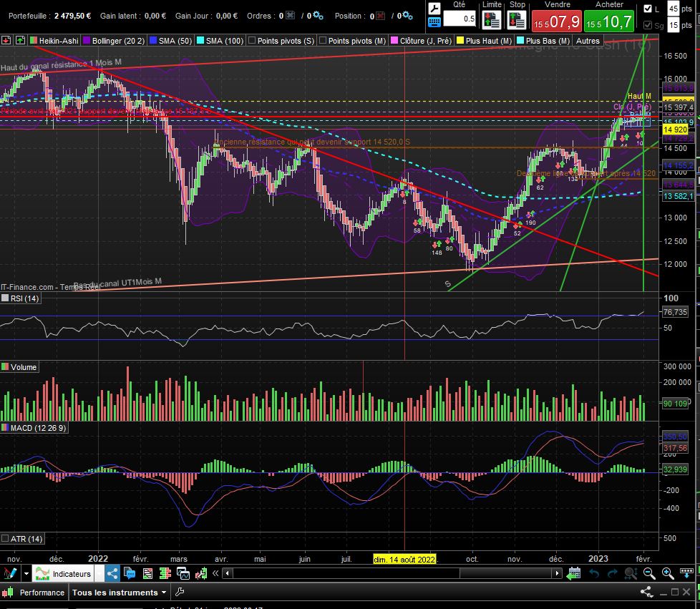Toggle the RSI (14) panel checkbox
700x609 pixels.
click(5, 298)
